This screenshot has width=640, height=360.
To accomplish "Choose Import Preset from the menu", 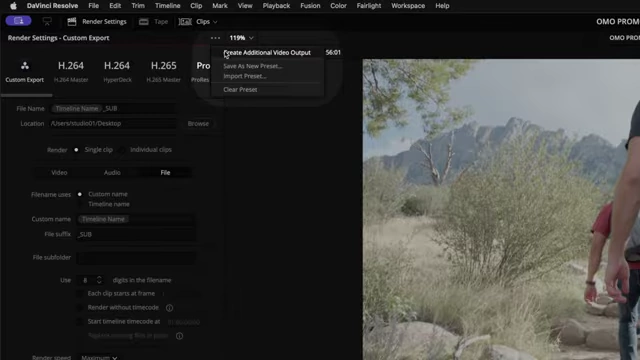I will pyautogui.click(x=244, y=76).
